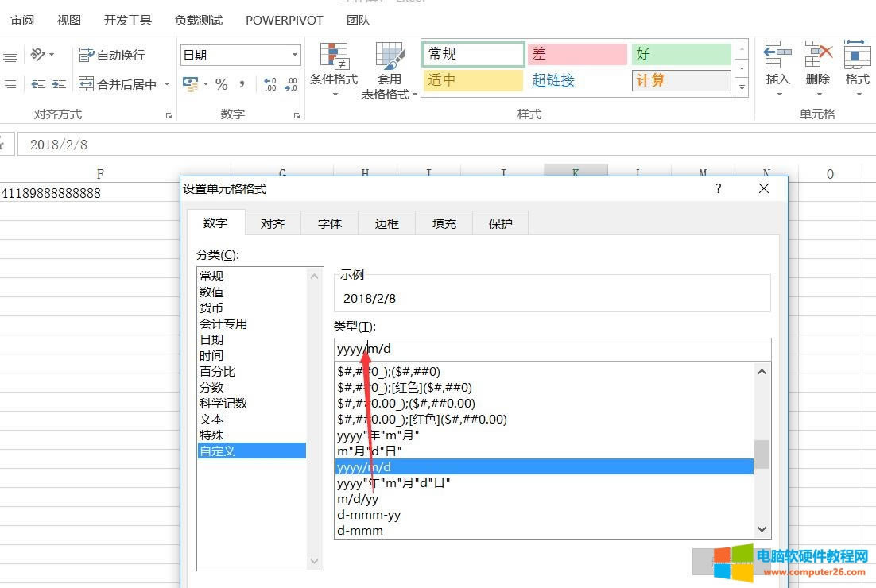The image size is (876, 588).
Task: Expand the 合并后居中 dropdown arrow
Action: pyautogui.click(x=167, y=83)
